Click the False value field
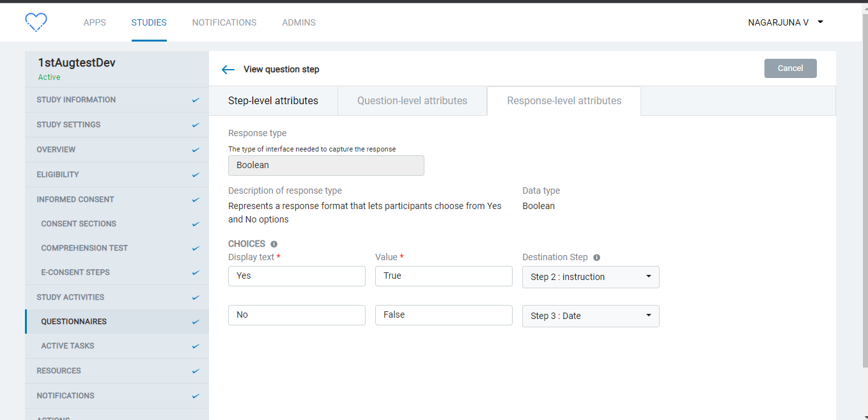Image resolution: width=868 pixels, height=420 pixels. [444, 315]
